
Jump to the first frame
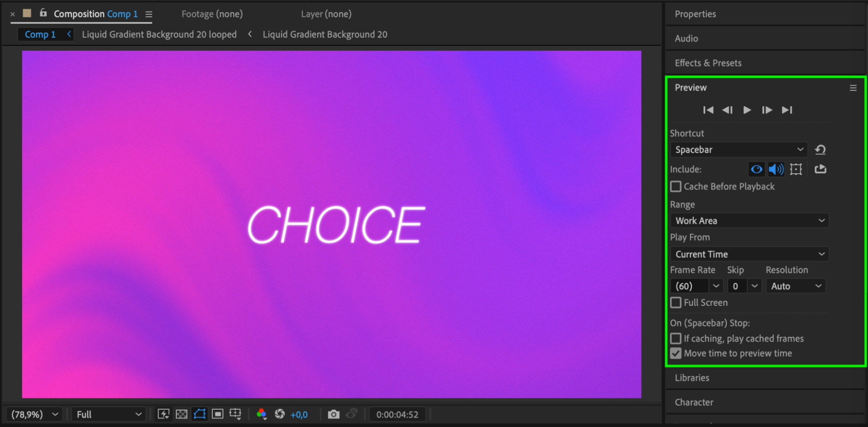[x=708, y=110]
